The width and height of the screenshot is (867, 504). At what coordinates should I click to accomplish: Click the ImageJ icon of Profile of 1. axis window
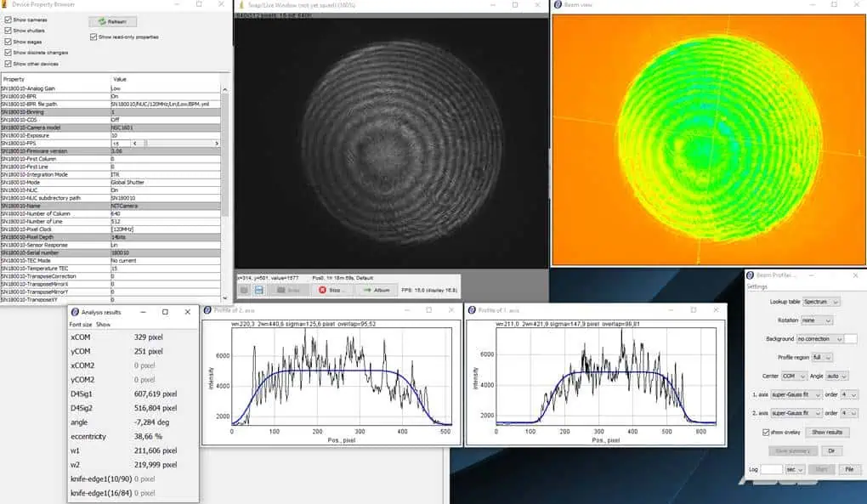[472, 310]
